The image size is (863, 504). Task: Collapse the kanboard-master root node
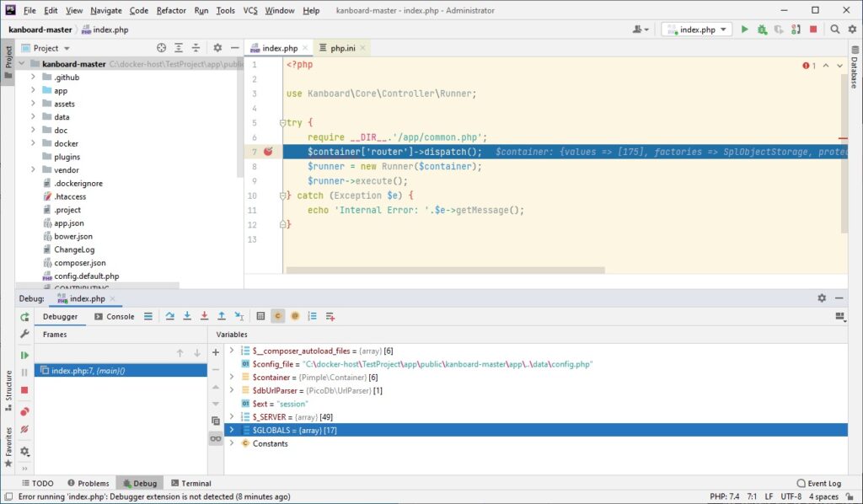(21, 64)
